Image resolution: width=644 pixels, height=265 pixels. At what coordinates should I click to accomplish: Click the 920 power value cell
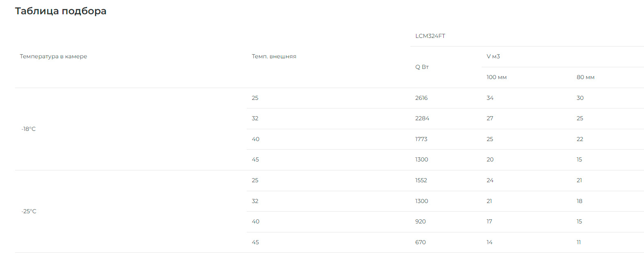pos(420,221)
